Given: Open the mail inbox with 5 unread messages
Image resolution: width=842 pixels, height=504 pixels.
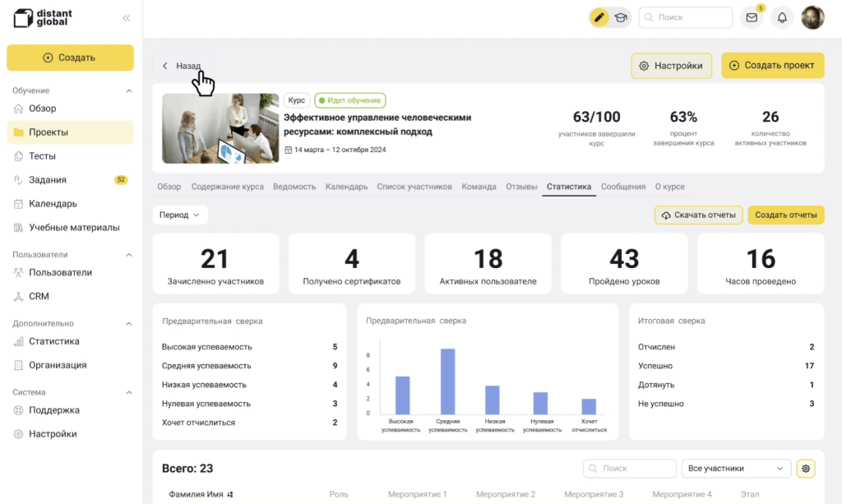Looking at the screenshot, I should coord(751,17).
